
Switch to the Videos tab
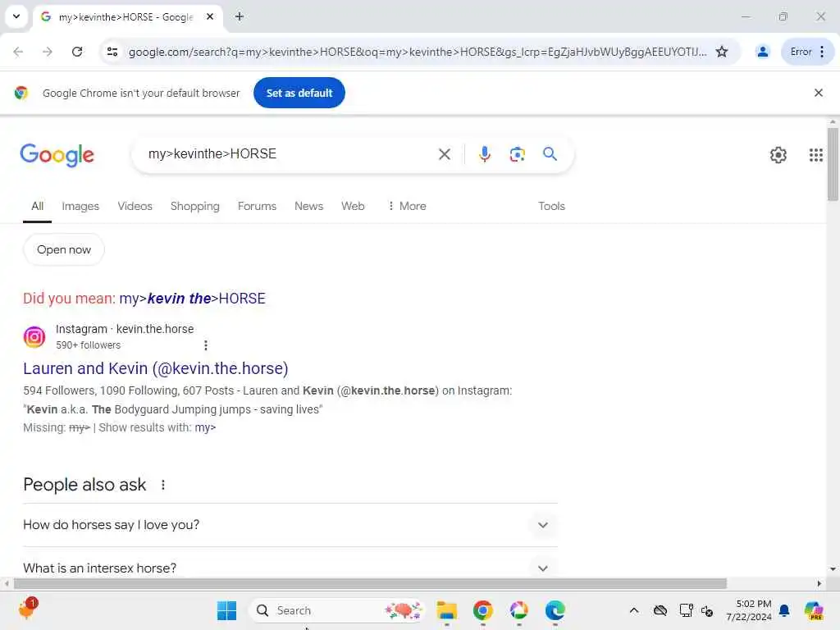pos(135,206)
